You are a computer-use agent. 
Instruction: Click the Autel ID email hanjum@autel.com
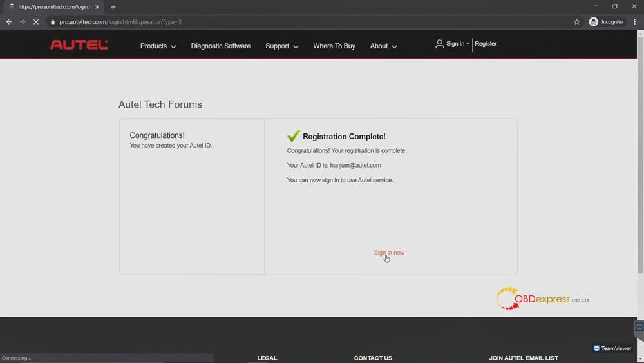pyautogui.click(x=355, y=165)
